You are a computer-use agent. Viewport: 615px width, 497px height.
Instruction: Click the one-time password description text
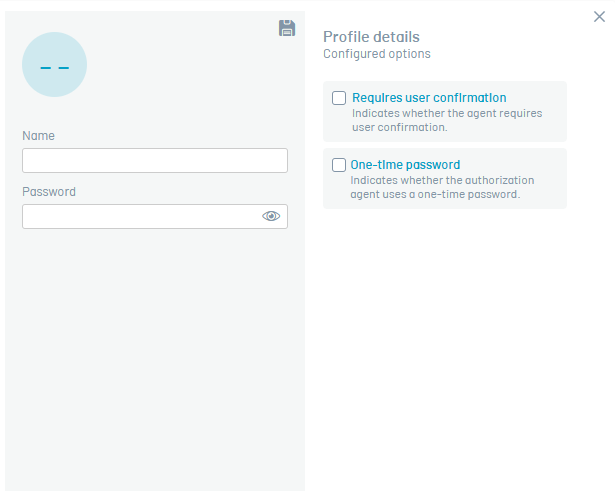pyautogui.click(x=441, y=187)
